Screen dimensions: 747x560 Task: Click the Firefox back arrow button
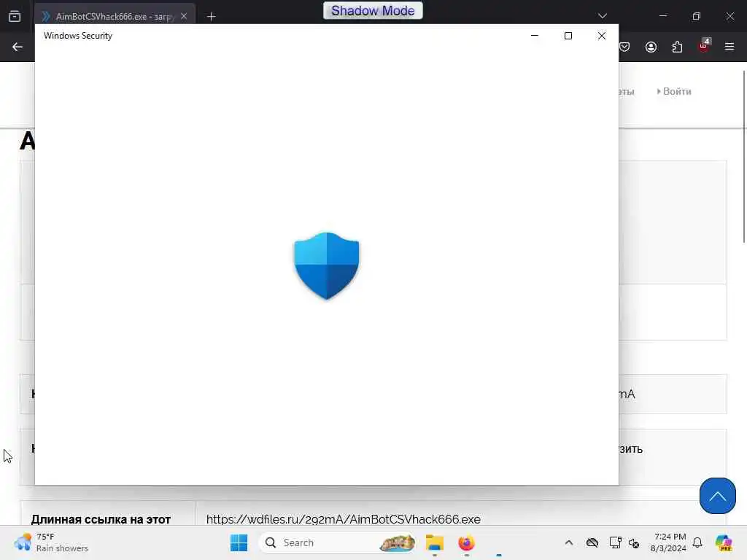[18, 47]
